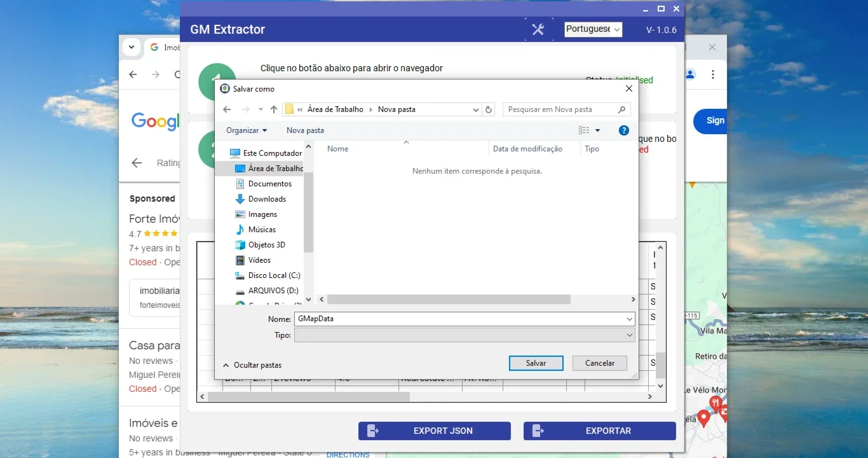This screenshot has width=868, height=458.
Task: Open the Organizar menu
Action: pos(247,130)
